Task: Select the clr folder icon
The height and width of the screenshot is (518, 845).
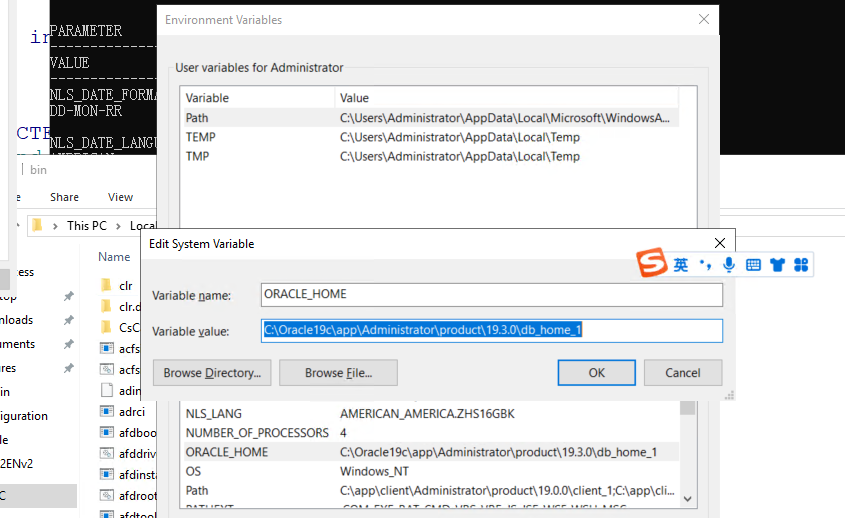Action: [106, 286]
